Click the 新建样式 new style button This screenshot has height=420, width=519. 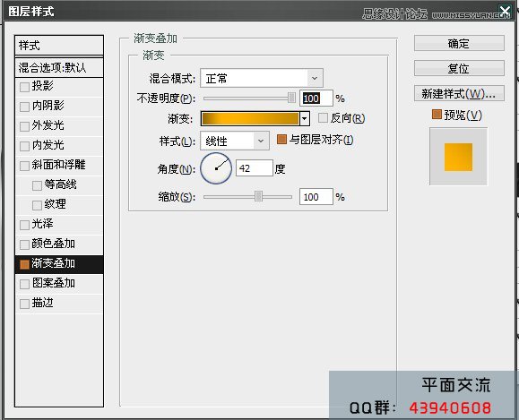tap(459, 94)
